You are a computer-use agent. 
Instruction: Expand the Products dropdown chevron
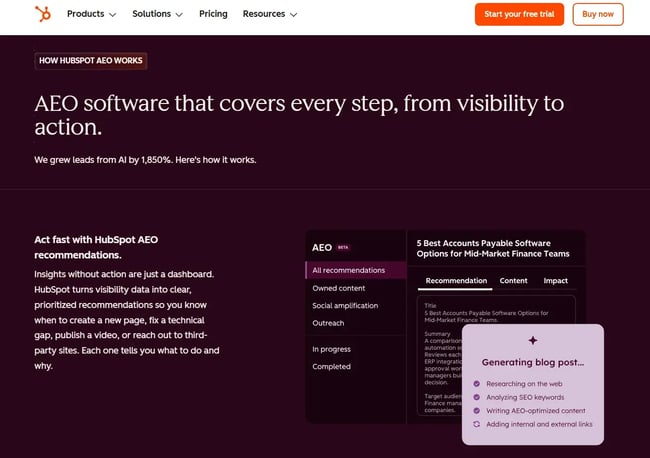(x=112, y=15)
